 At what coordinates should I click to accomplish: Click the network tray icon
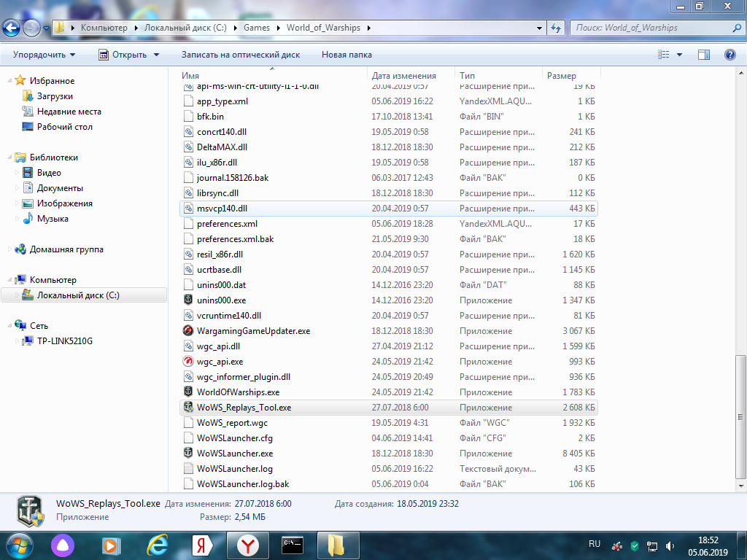[x=651, y=545]
